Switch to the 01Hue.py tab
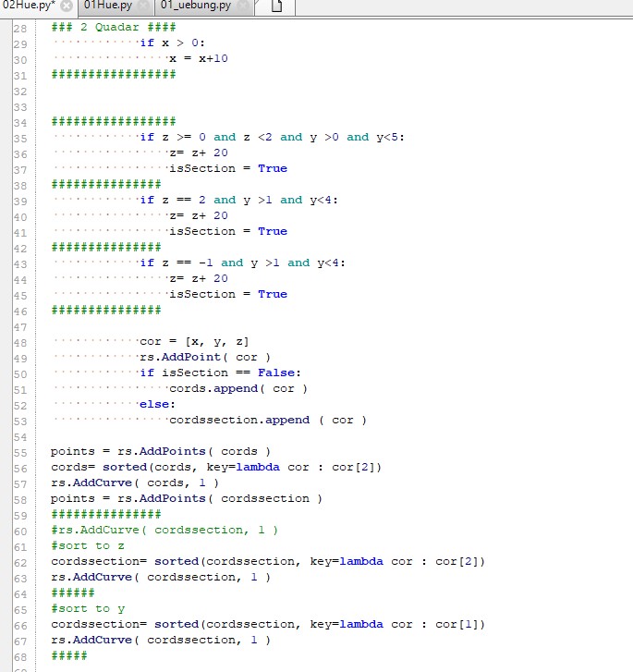Image resolution: width=633 pixels, height=672 pixels. point(108,6)
